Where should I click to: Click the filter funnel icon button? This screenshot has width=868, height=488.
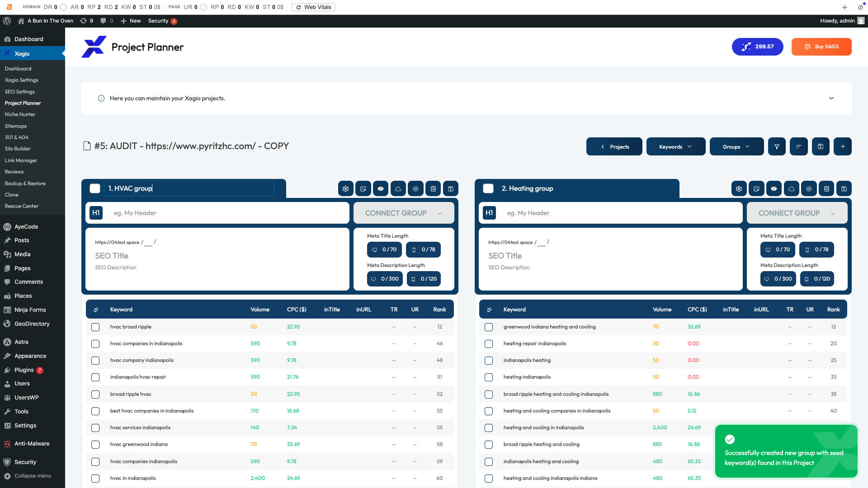point(777,146)
